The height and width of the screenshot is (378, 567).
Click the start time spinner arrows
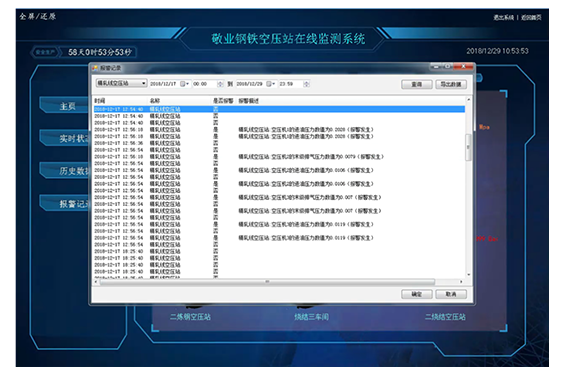click(x=220, y=84)
